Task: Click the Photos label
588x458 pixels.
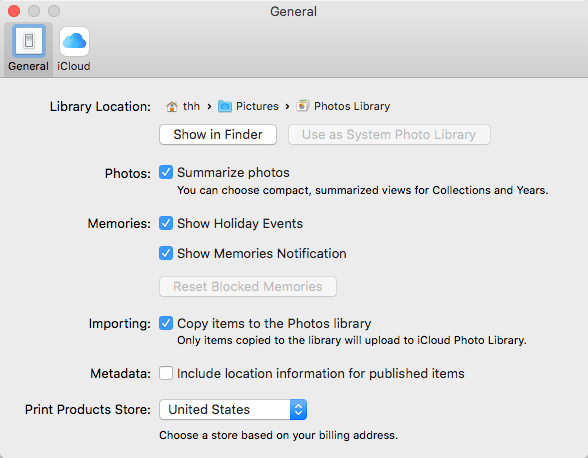Action: click(128, 173)
